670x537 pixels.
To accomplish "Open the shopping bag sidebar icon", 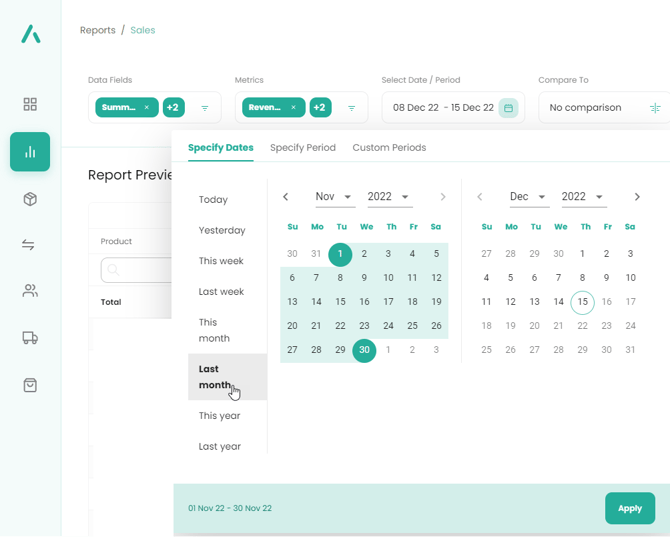I will click(30, 385).
